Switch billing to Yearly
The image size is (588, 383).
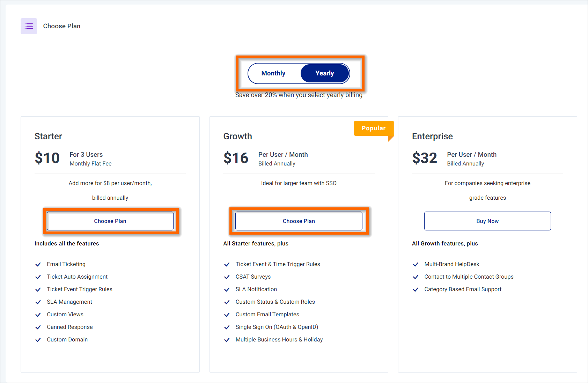point(325,73)
